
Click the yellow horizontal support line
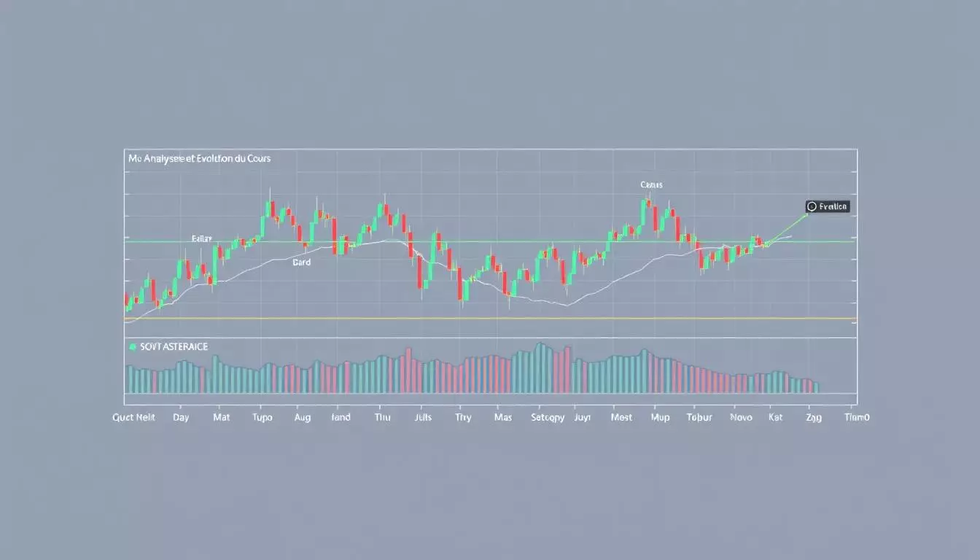pos(510,319)
